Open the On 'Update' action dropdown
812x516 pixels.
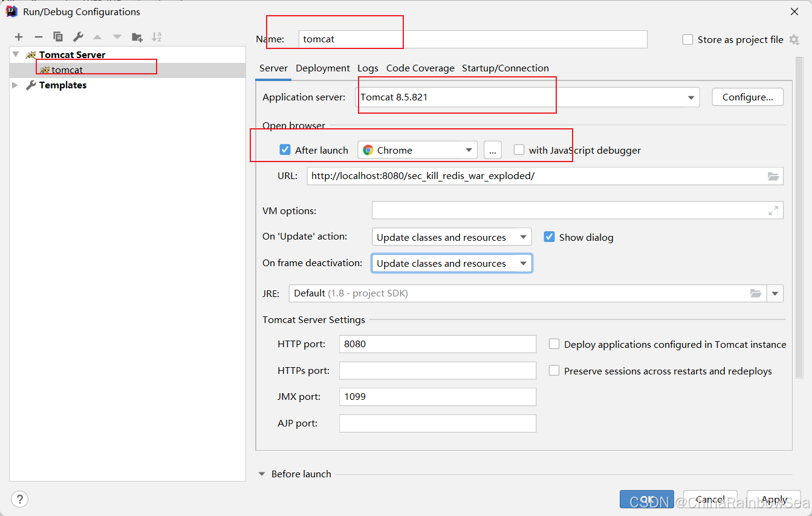[x=451, y=237]
